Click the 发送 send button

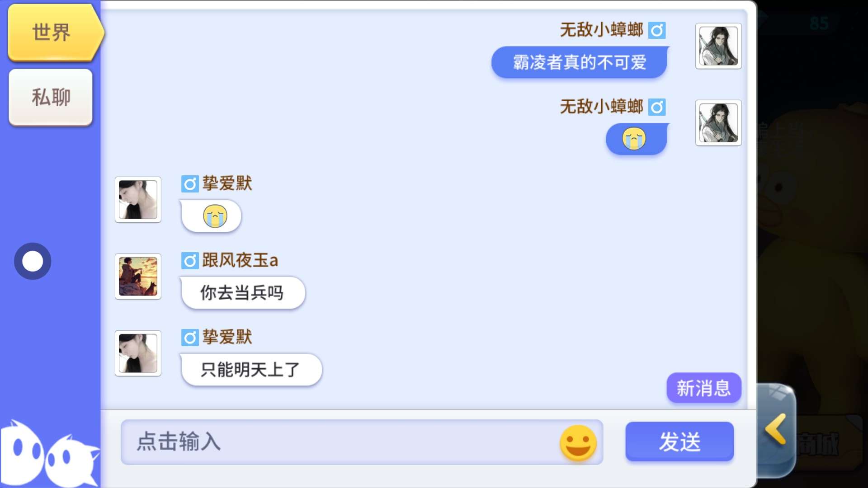pos(679,441)
